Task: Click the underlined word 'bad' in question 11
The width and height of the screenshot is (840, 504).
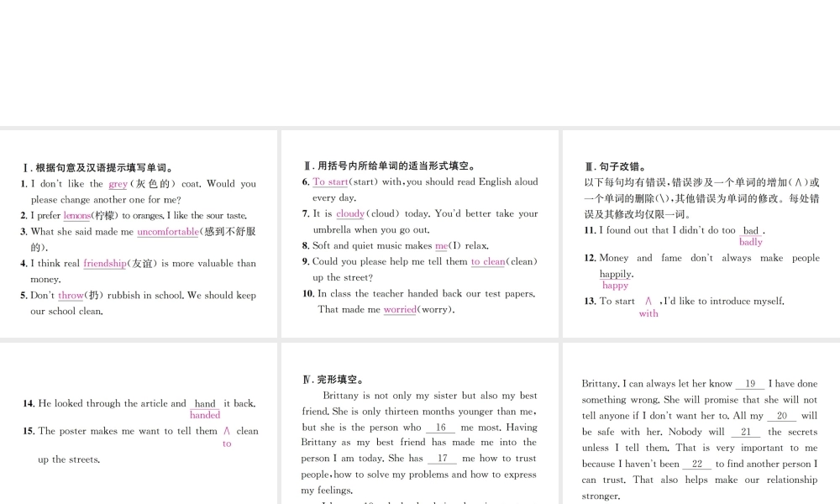Action: tap(750, 231)
